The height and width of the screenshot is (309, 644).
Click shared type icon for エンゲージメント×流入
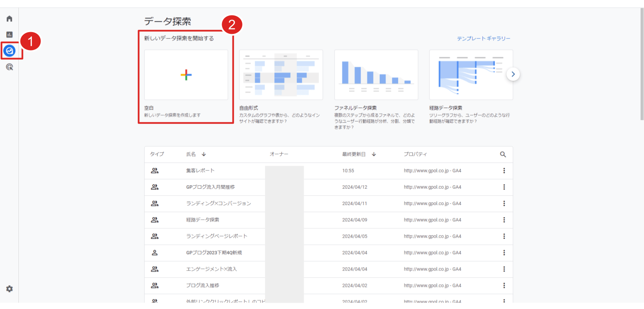click(x=155, y=269)
